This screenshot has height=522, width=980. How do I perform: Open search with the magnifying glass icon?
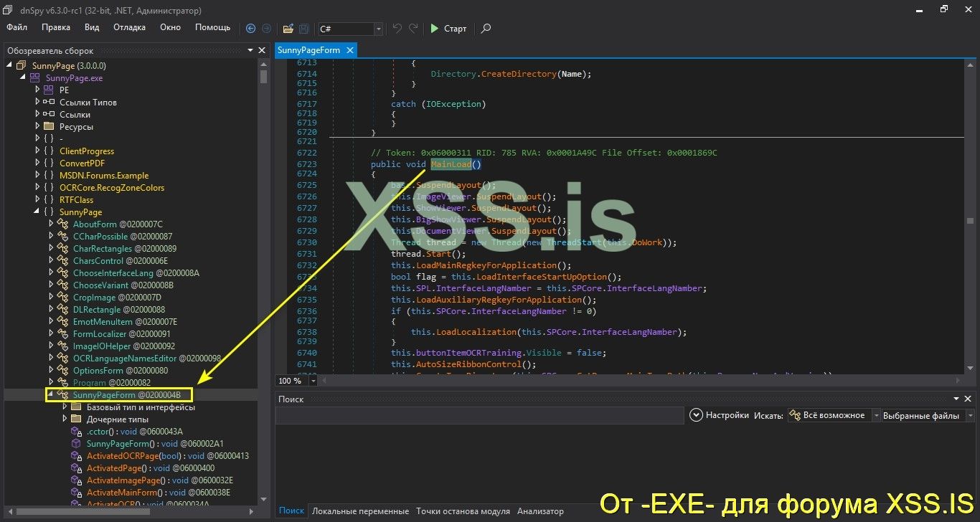pos(485,29)
